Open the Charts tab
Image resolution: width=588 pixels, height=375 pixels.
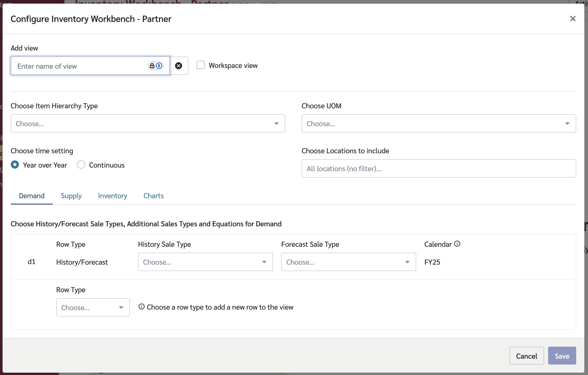point(153,196)
